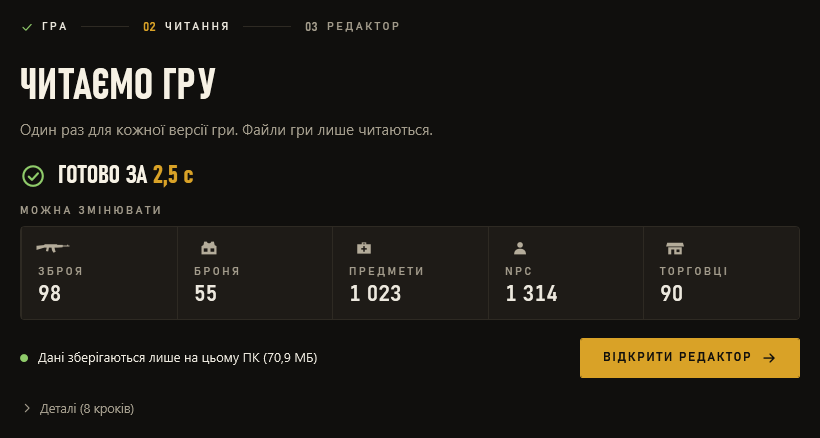Viewport: 820px width, 438px height.
Task: Click the armor icon above Броня
Action: point(209,248)
